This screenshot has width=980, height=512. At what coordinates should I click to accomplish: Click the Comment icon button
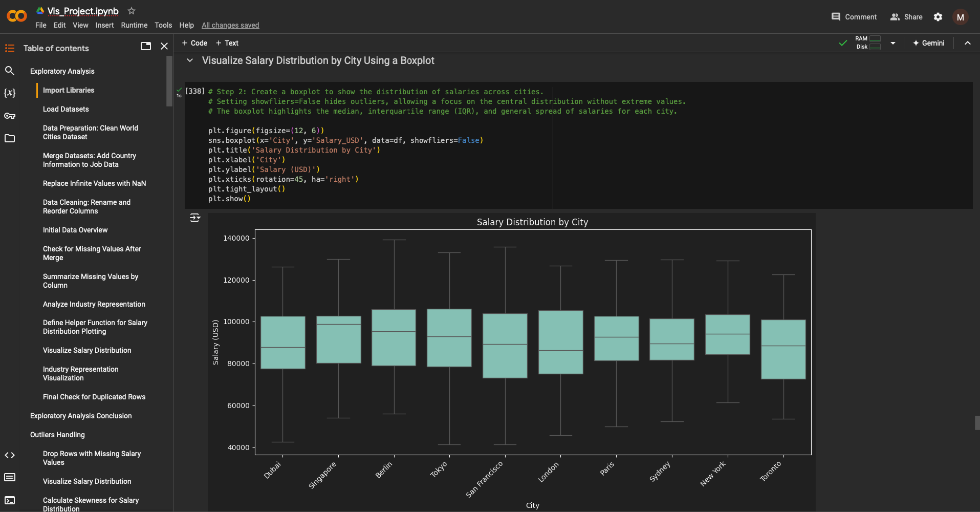coord(854,17)
